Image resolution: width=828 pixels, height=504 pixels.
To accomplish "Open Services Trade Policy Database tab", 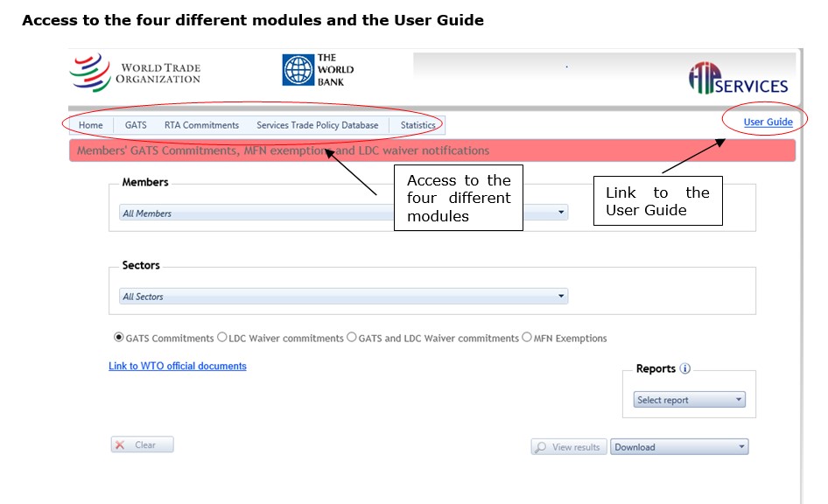I will click(318, 125).
